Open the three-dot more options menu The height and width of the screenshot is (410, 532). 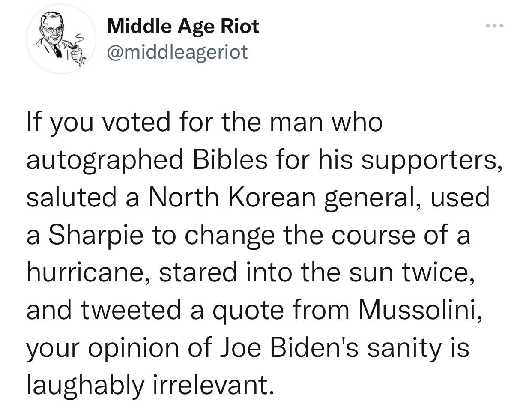(495, 26)
